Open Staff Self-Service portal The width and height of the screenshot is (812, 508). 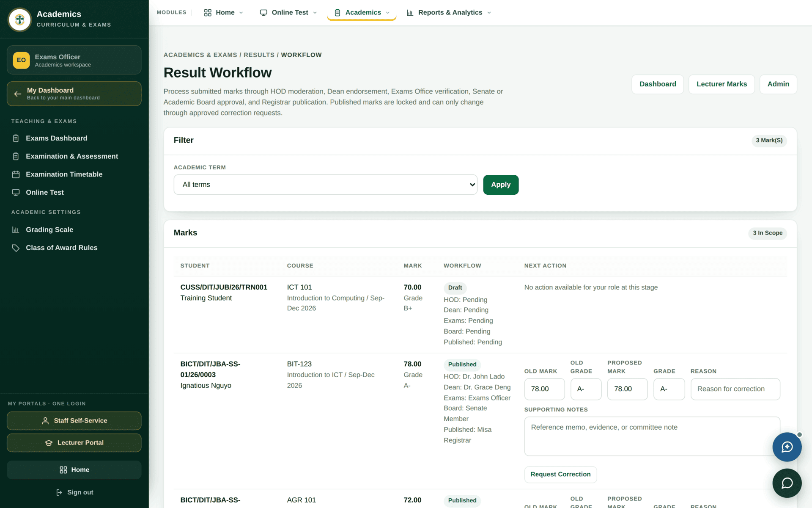pyautogui.click(x=74, y=421)
